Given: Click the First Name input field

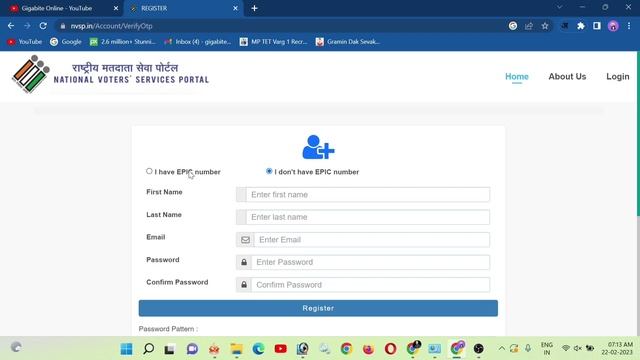Looking at the screenshot, I should [x=367, y=195].
